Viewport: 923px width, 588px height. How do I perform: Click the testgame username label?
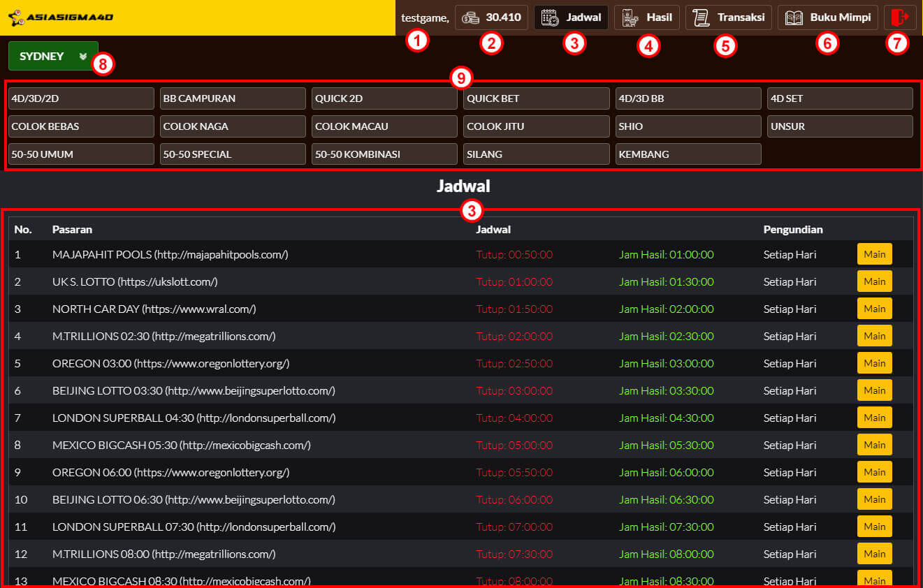tap(425, 17)
